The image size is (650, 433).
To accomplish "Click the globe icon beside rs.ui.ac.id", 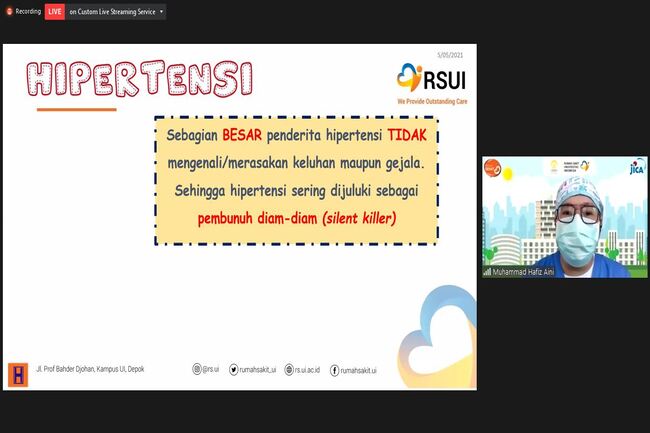I will click(x=289, y=369).
